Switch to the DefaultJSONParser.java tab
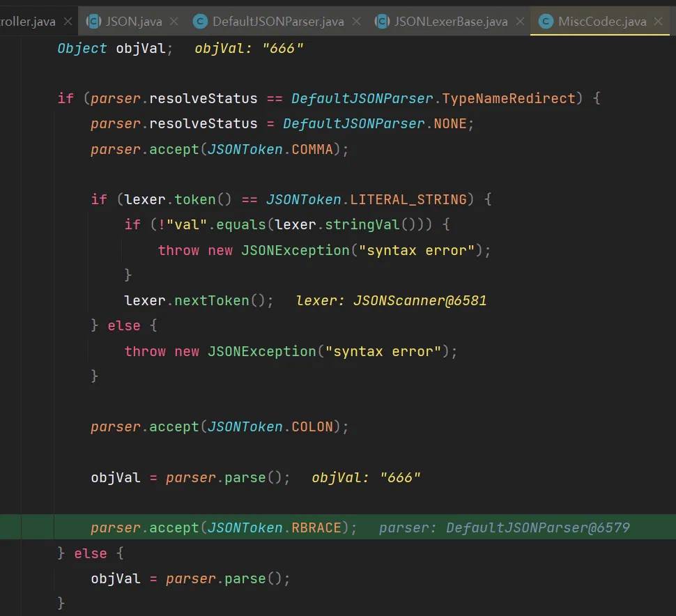Viewport: 676px width, 616px height. [278, 22]
